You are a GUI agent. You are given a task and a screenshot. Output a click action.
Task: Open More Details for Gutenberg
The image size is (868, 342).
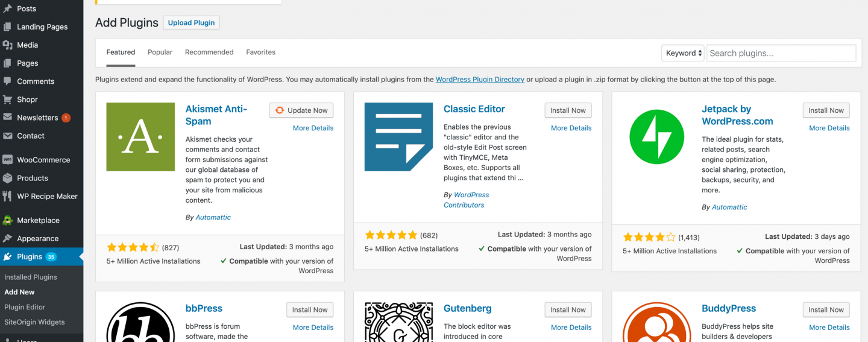(571, 328)
